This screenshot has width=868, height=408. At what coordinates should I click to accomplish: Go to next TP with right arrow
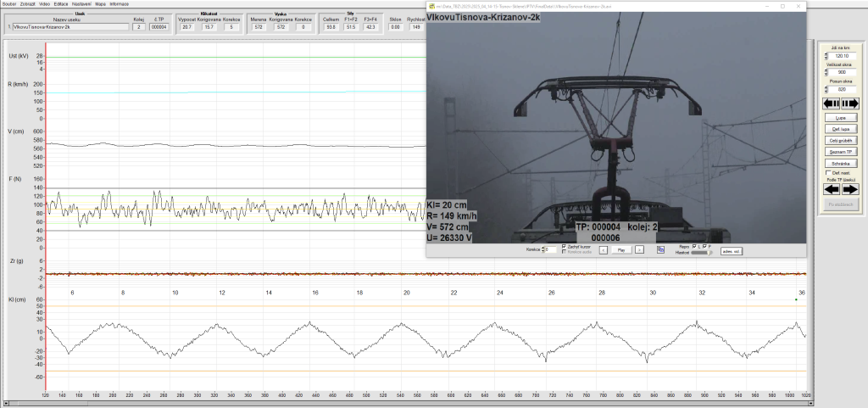point(850,189)
